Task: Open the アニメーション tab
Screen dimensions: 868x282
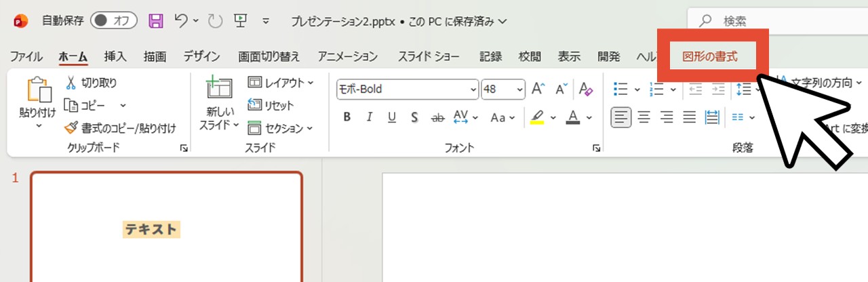Action: click(x=348, y=56)
